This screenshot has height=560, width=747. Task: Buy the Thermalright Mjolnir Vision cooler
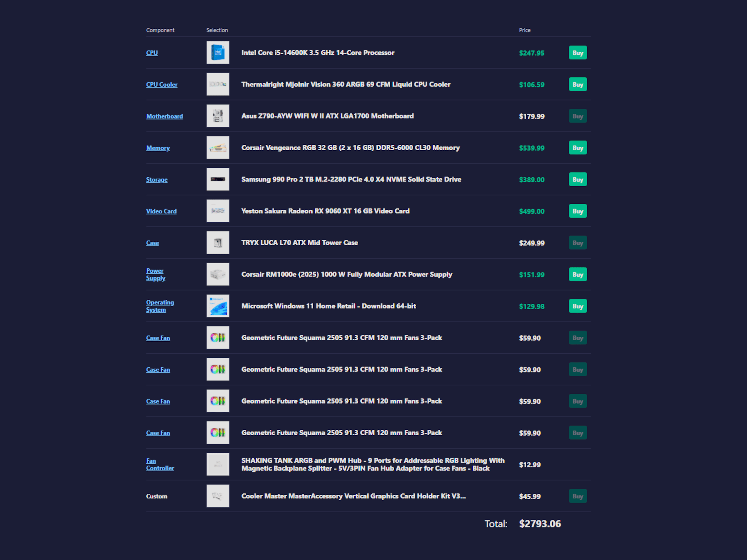pos(578,85)
